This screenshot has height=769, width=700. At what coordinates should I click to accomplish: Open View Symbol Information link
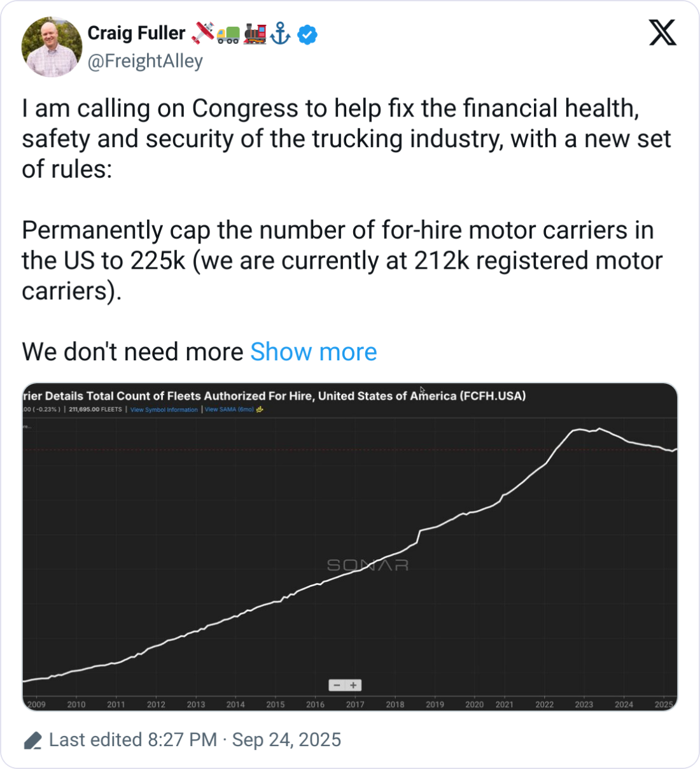click(x=164, y=409)
